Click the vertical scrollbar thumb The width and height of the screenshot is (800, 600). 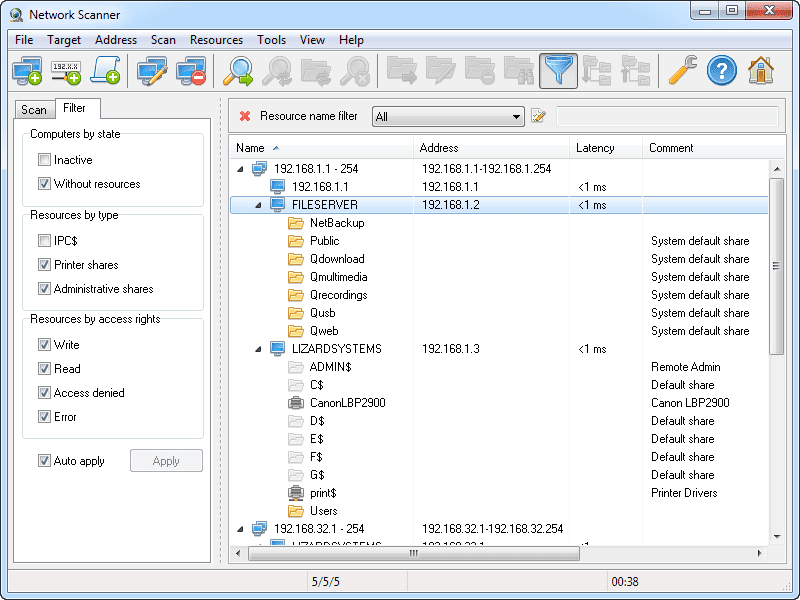[777, 266]
